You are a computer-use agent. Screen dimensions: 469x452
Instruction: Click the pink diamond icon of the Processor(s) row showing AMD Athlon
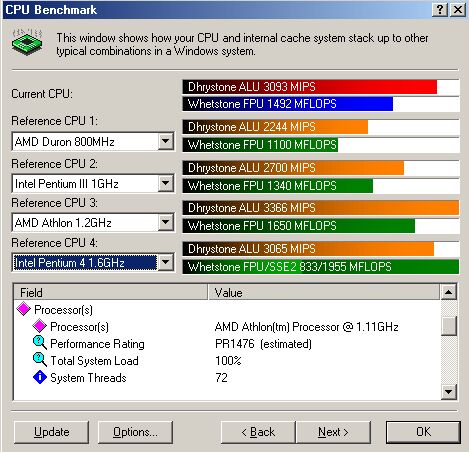tap(40, 326)
